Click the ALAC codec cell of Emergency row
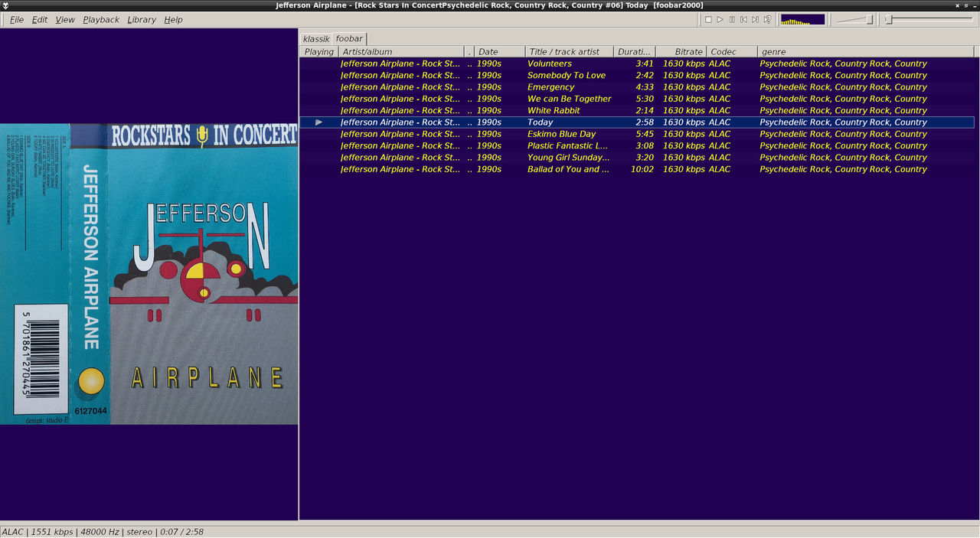Screen dimensions: 980x538 point(720,87)
